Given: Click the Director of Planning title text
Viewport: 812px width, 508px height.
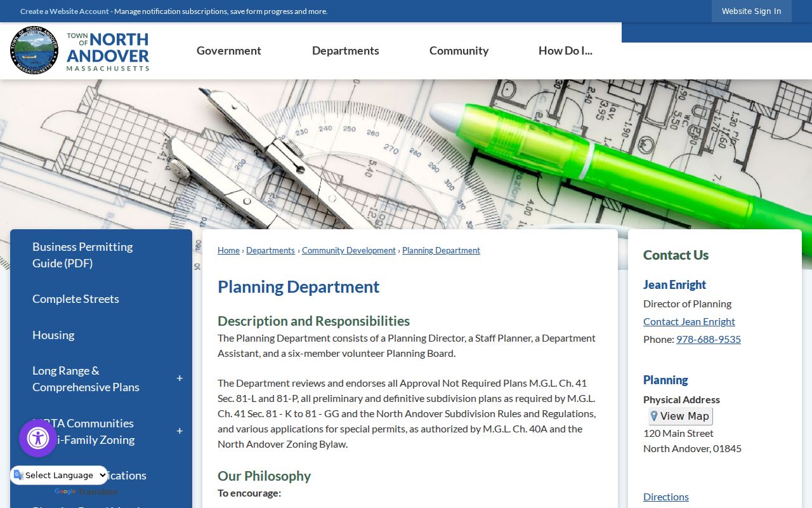Looking at the screenshot, I should coord(687,304).
